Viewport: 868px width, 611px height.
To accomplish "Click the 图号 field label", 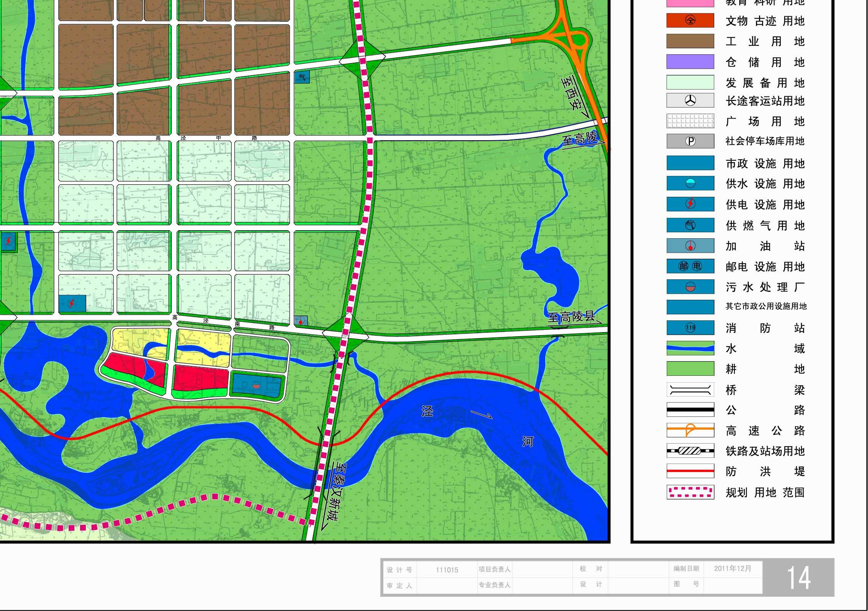I will coord(687,584).
